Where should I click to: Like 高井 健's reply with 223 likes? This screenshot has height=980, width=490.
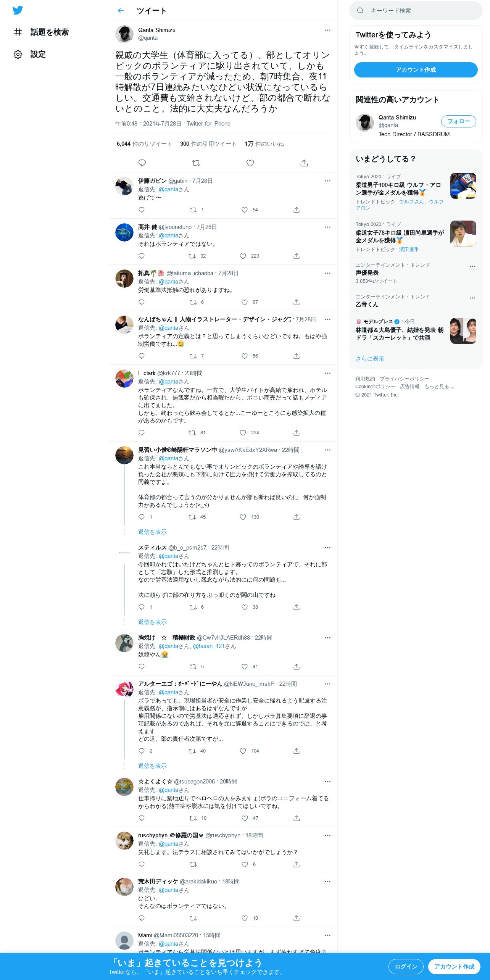[x=243, y=256]
